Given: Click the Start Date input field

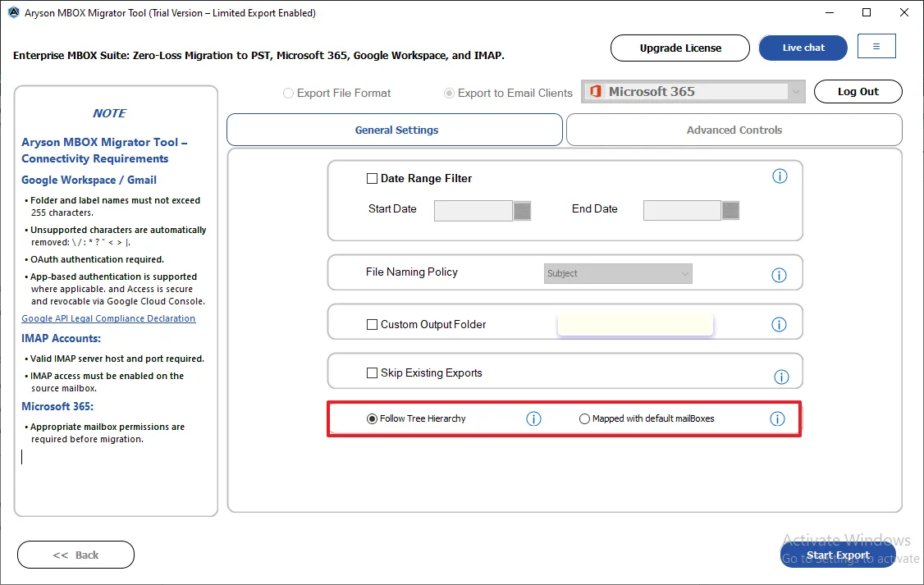Looking at the screenshot, I should pos(473,211).
